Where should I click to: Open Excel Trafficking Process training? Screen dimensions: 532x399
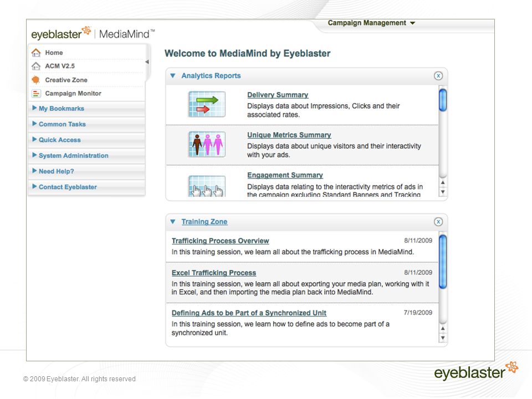[x=214, y=273]
